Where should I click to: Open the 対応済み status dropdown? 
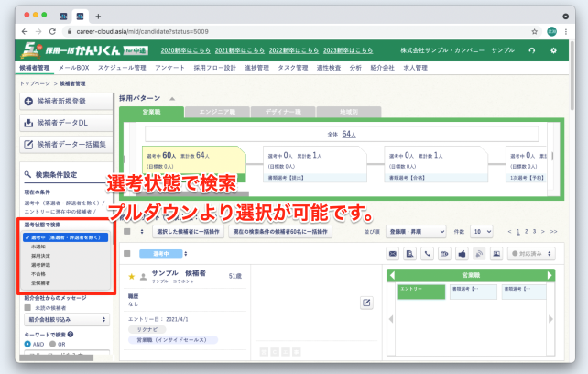[x=531, y=254]
